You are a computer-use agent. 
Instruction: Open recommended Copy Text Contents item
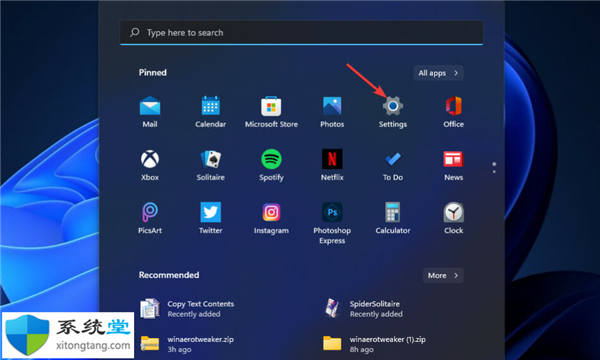coord(187,309)
